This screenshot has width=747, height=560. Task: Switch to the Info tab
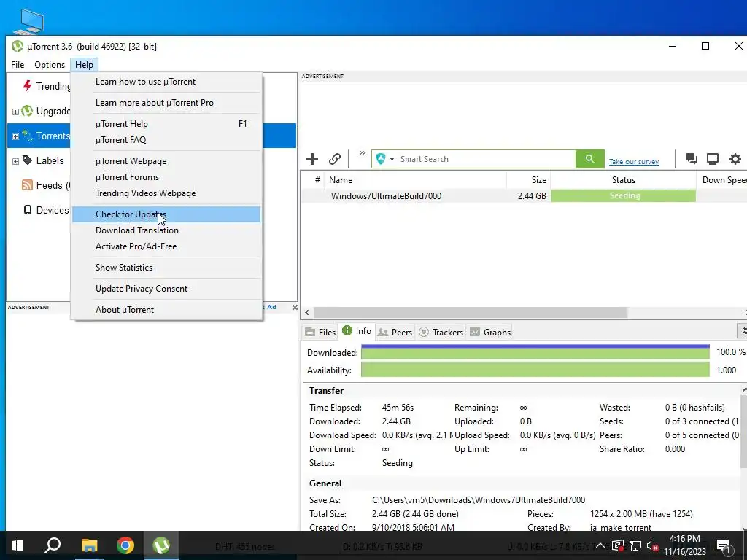[357, 331]
